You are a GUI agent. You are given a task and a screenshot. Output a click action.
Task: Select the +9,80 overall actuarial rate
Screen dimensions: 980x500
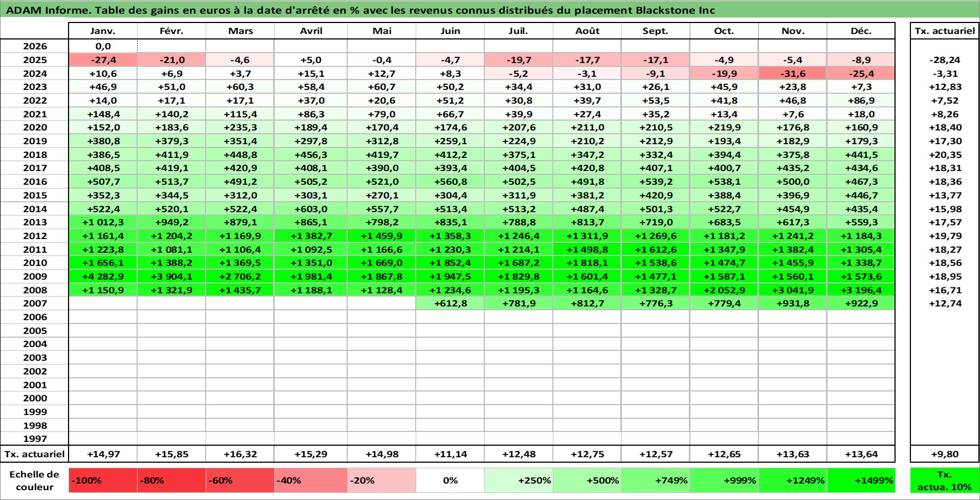pos(945,454)
